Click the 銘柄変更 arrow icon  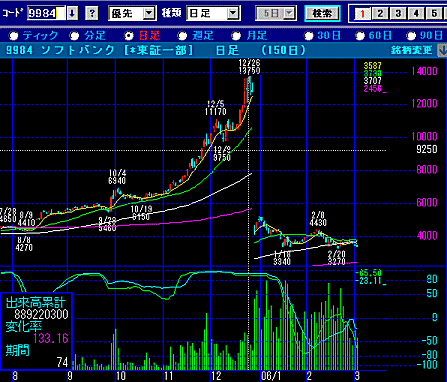pos(441,51)
